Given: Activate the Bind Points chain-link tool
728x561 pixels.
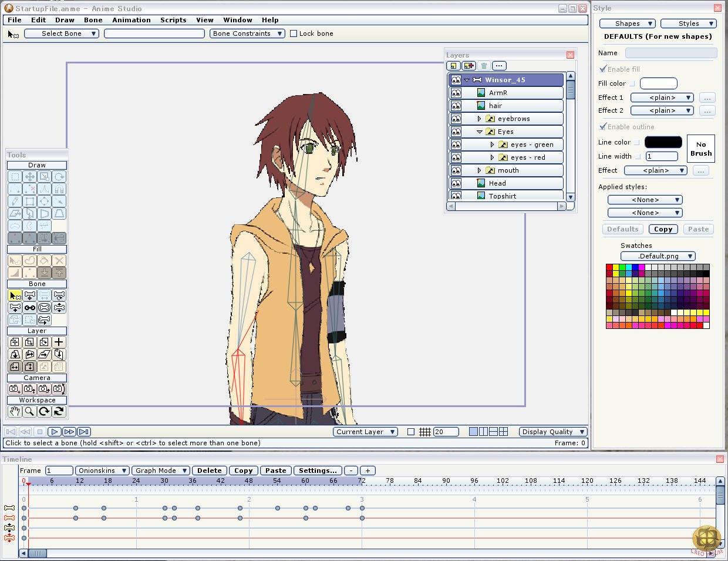Looking at the screenshot, I should click(x=29, y=308).
